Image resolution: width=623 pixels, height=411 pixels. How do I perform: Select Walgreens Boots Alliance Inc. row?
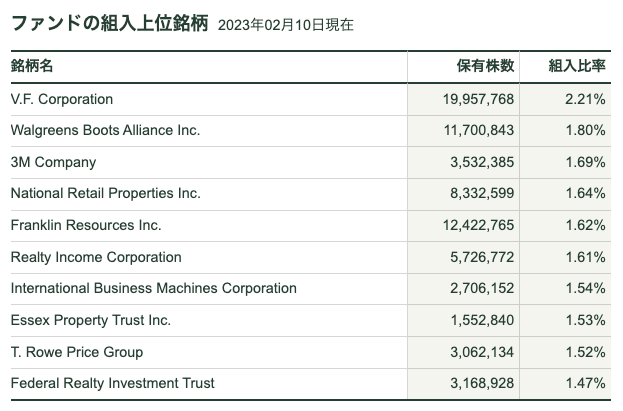[311, 130]
